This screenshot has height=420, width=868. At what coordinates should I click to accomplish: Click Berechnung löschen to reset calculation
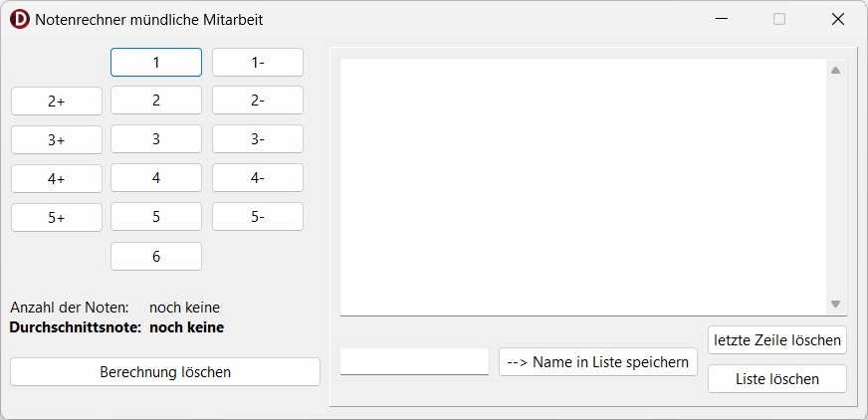[x=165, y=371]
